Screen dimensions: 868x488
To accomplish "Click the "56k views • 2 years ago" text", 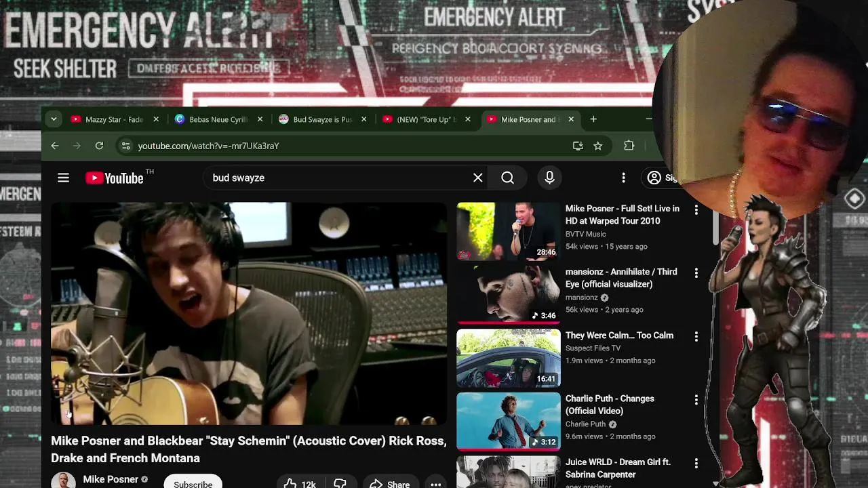I will pyautogui.click(x=604, y=310).
